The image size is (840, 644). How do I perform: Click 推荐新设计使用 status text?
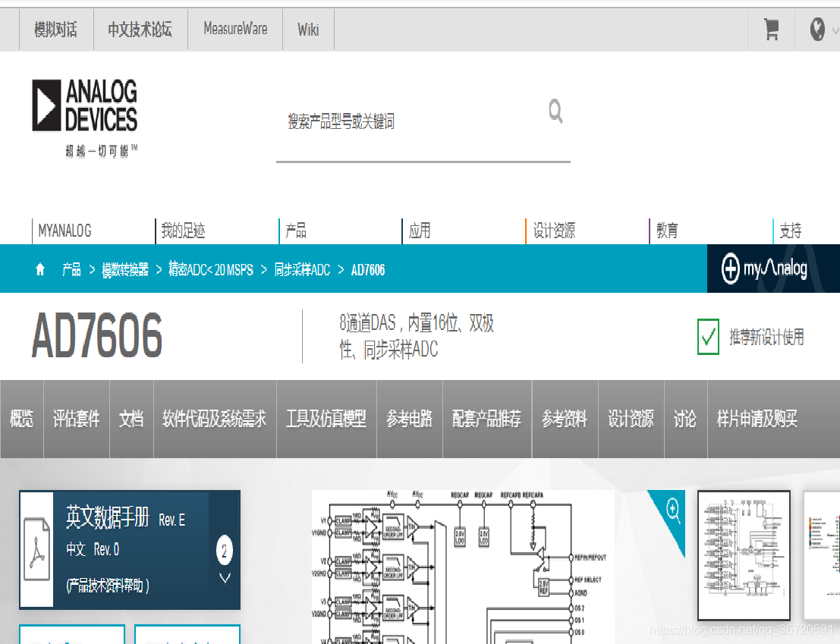[x=766, y=338]
